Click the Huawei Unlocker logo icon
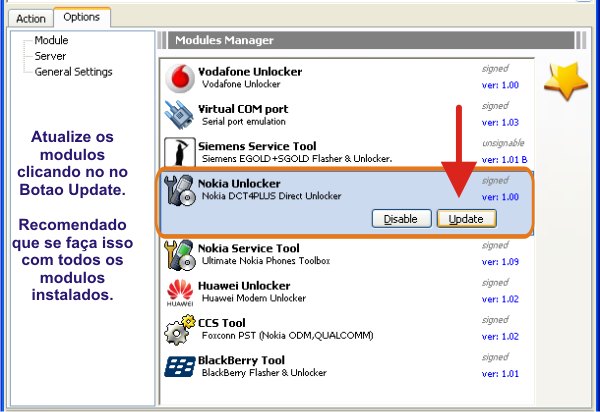 (180, 292)
